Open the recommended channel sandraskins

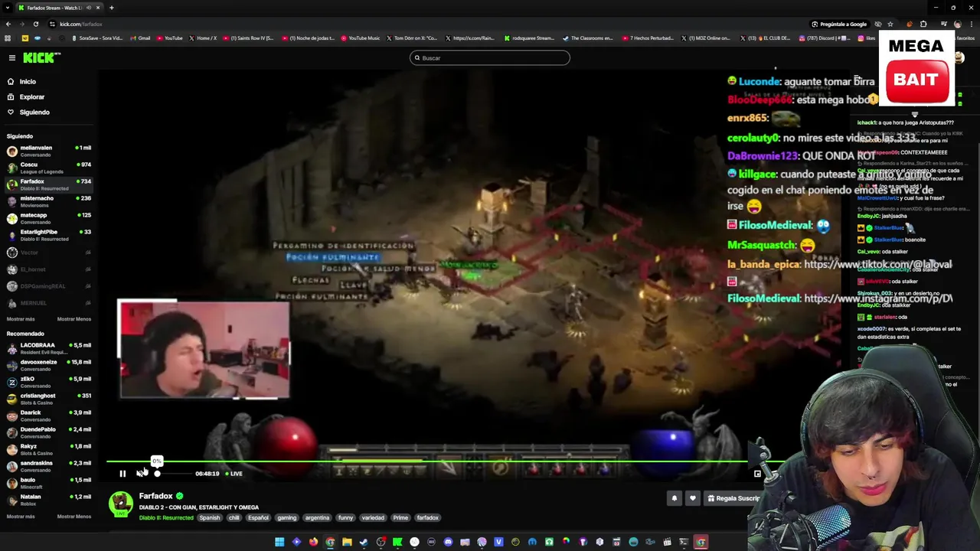tap(49, 466)
